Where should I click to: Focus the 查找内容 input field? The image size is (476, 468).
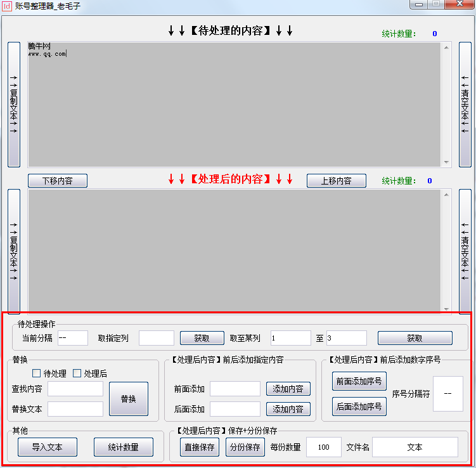pos(75,389)
